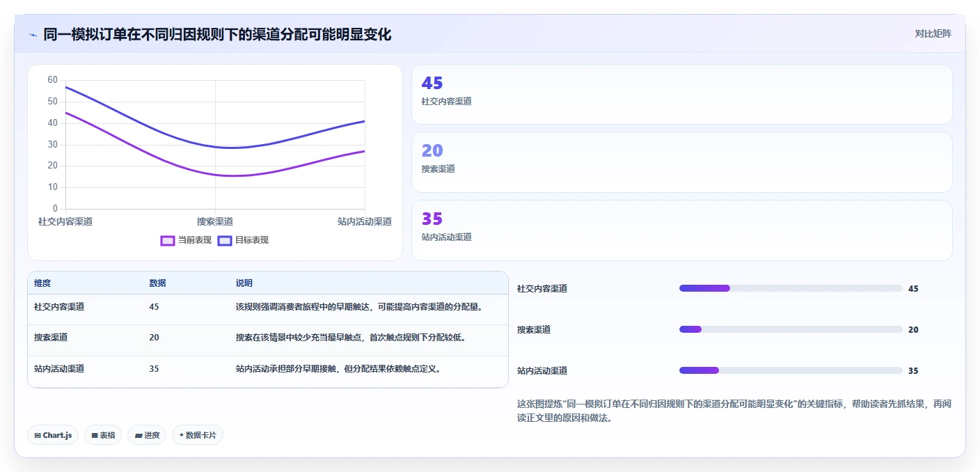Toggle 目标表现 legend swatch in chart

tap(224, 240)
